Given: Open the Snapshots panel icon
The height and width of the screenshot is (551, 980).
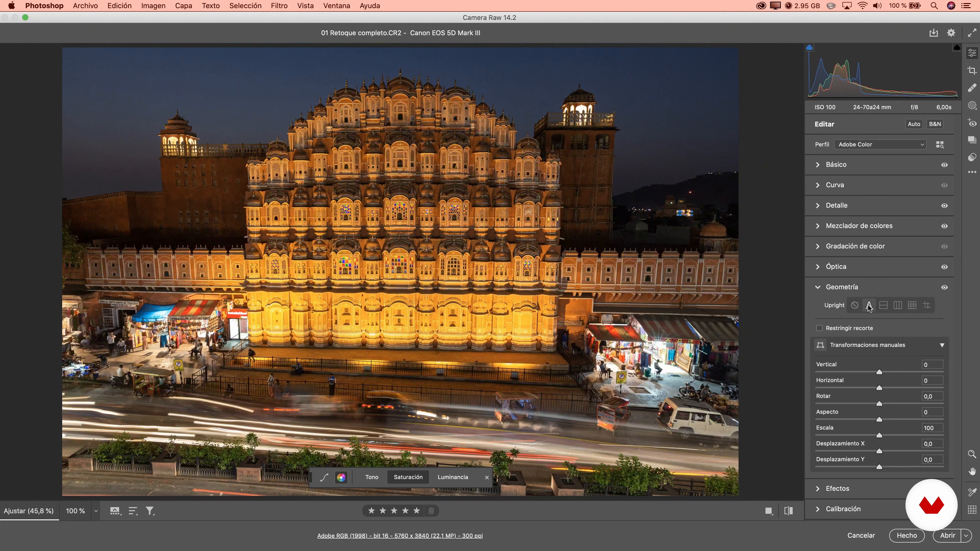Looking at the screenshot, I should 972,140.
